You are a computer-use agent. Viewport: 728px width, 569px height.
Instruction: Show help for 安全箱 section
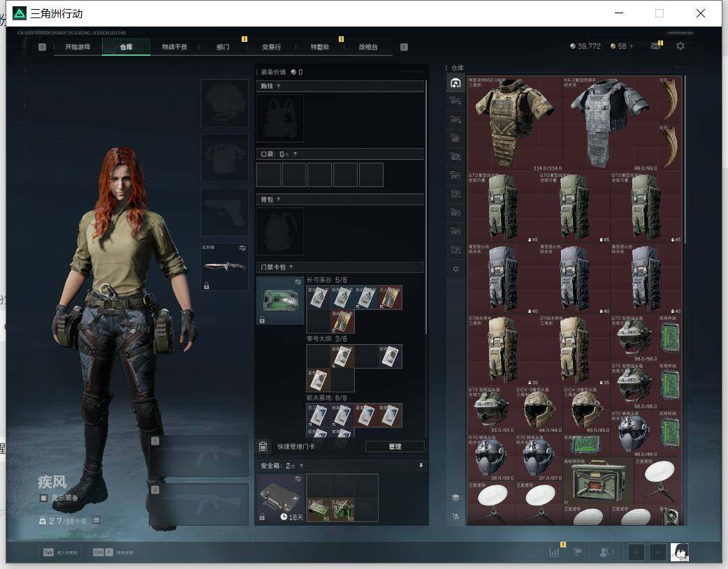(301, 466)
